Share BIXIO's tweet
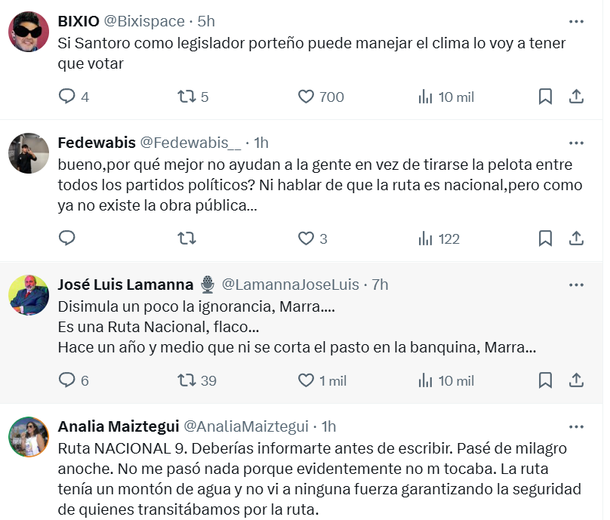The height and width of the screenshot is (520, 610). click(576, 97)
